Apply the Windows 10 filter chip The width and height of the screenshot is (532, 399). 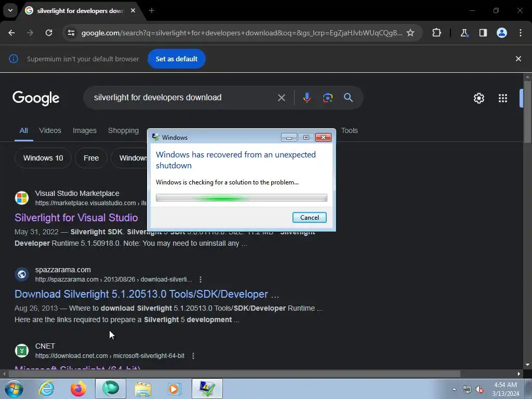point(43,158)
